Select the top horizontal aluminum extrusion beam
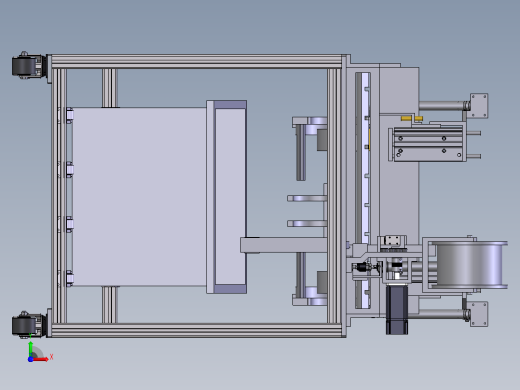520x390 pixels. (197, 62)
